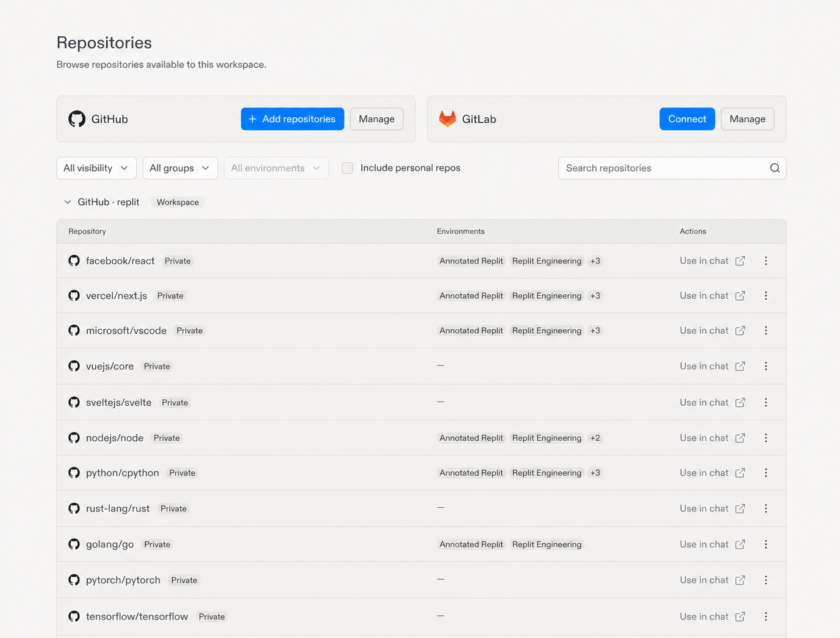
Task: Open the more actions menu for vuejs/core
Action: coord(766,366)
